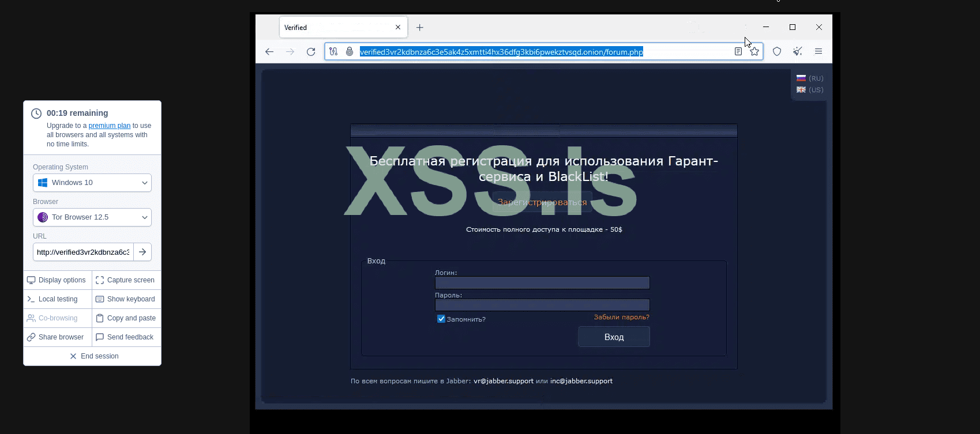
Task: Minimize the Tor Browser window
Action: point(766,27)
